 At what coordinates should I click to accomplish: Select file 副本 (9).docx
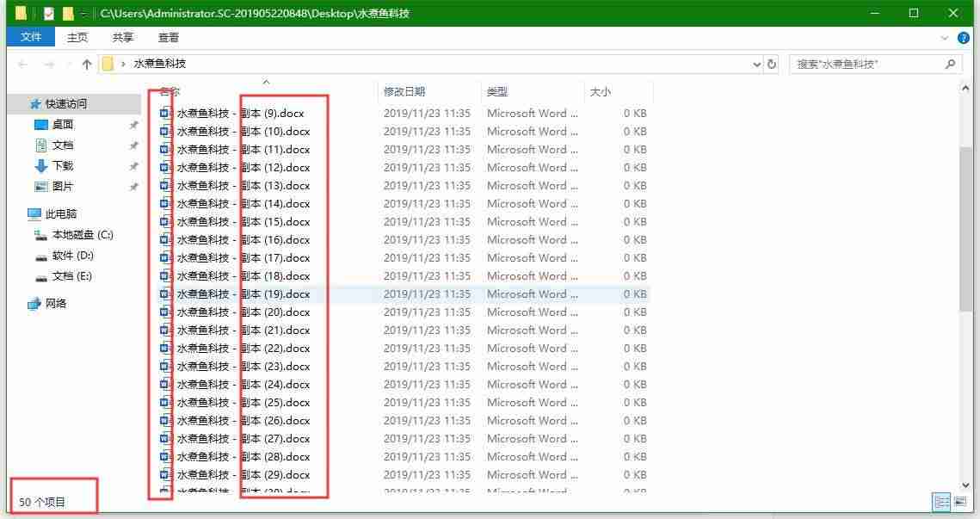(x=241, y=113)
